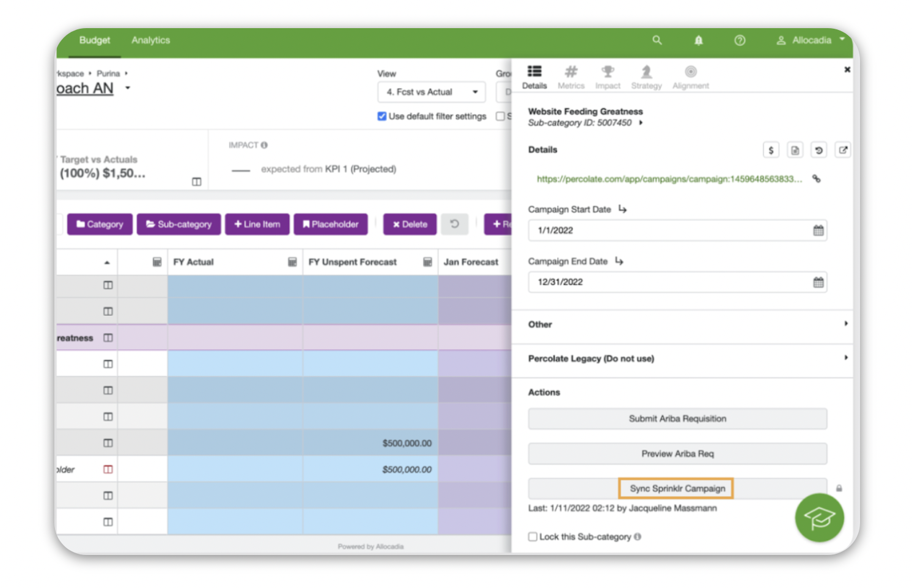Open calendar for Campaign End Date
912x588 pixels.
pos(818,282)
